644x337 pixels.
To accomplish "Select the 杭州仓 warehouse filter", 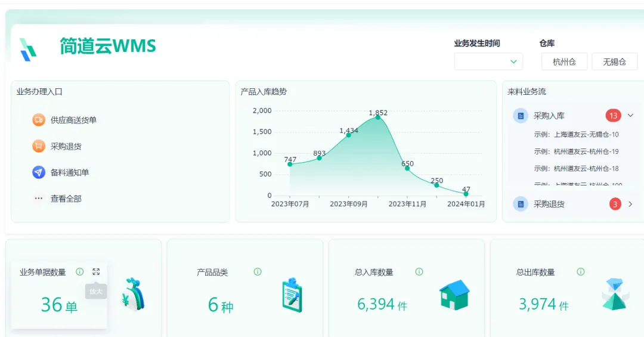I will click(x=564, y=61).
